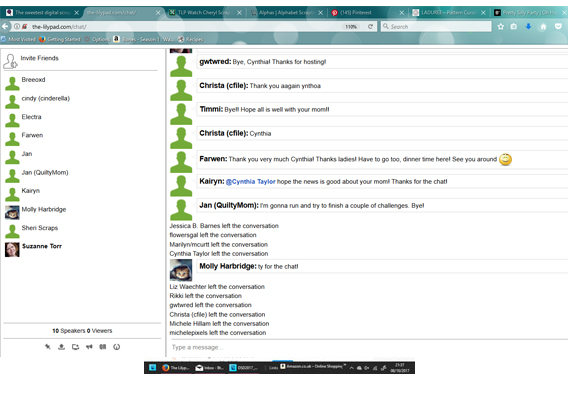This screenshot has height=393, width=568.
Task: Open the downloads arrow icon
Action: point(528,26)
